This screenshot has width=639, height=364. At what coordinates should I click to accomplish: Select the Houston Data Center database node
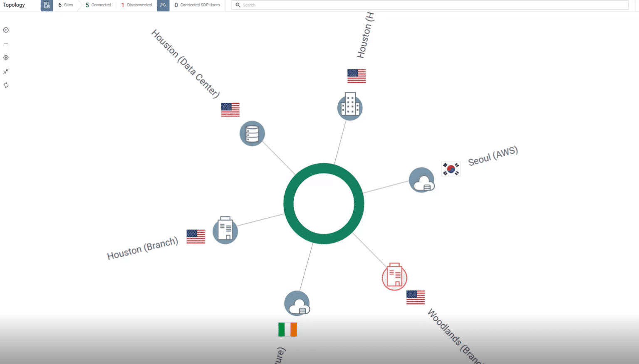tap(252, 133)
